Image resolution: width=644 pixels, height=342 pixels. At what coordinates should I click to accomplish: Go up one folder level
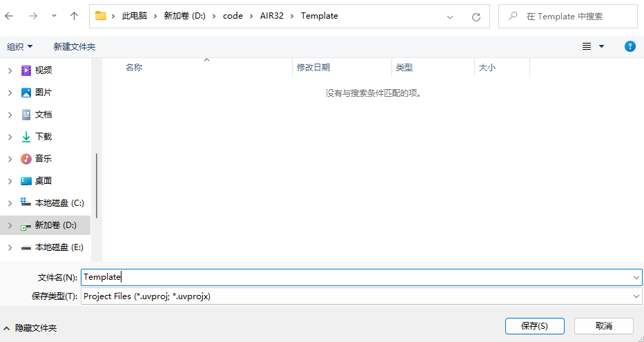74,16
